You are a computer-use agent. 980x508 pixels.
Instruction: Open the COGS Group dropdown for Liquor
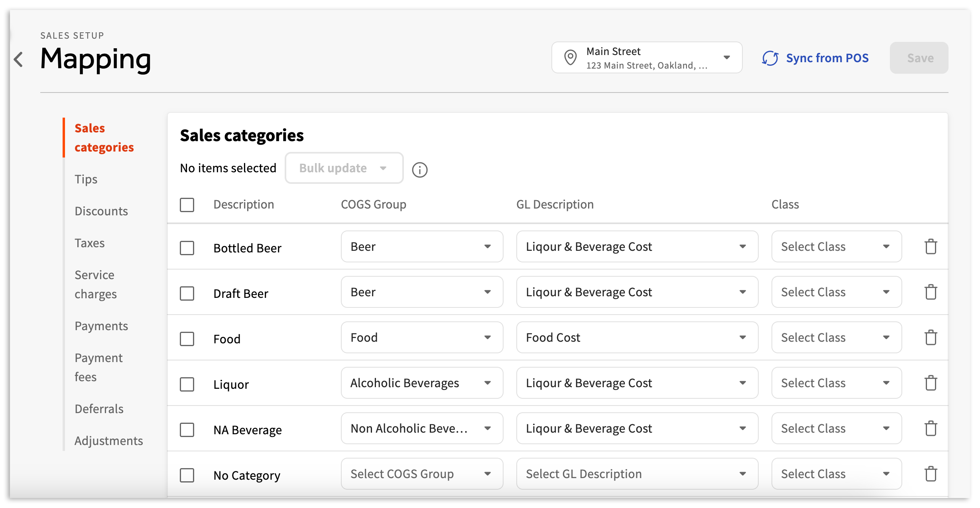[421, 383]
